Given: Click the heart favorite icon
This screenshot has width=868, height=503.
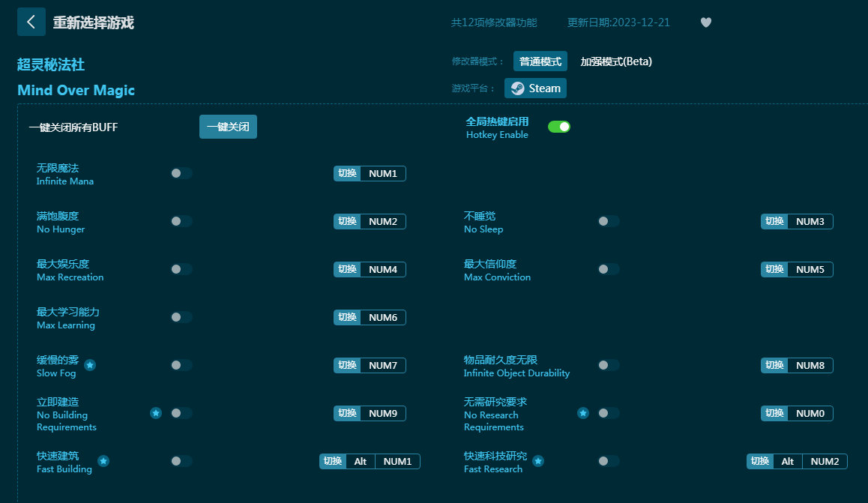Looking at the screenshot, I should point(705,22).
